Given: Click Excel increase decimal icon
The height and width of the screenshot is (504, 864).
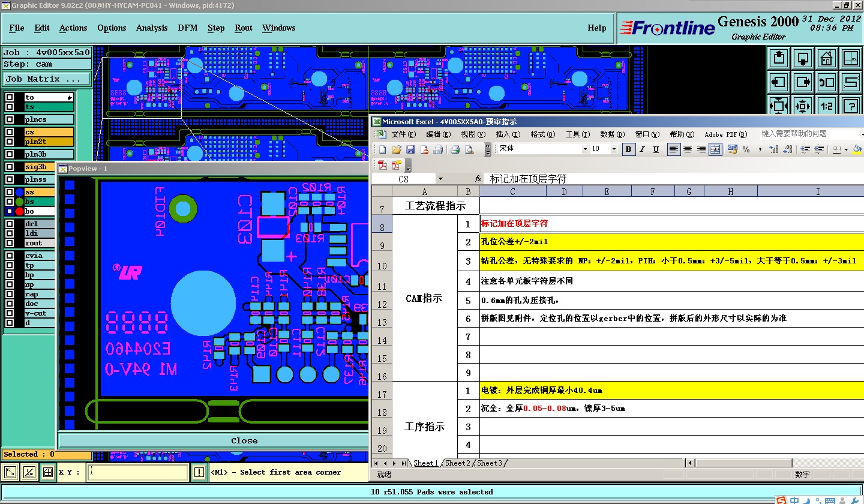Looking at the screenshot, I should [774, 149].
